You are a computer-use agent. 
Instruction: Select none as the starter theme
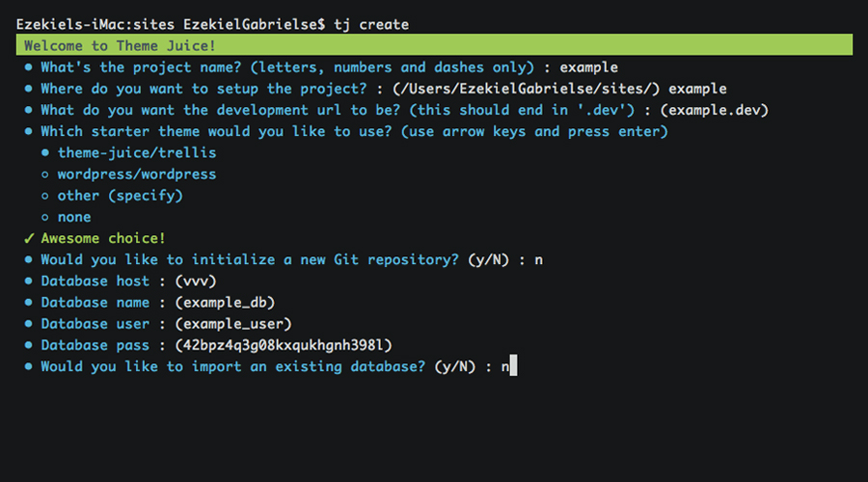pos(74,217)
